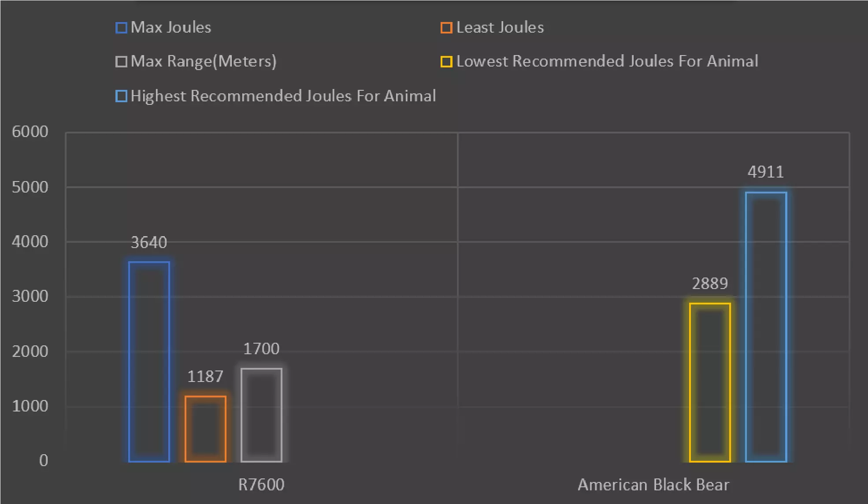Image resolution: width=868 pixels, height=504 pixels.
Task: Click the Max Joules legend swatch
Action: coord(121,28)
